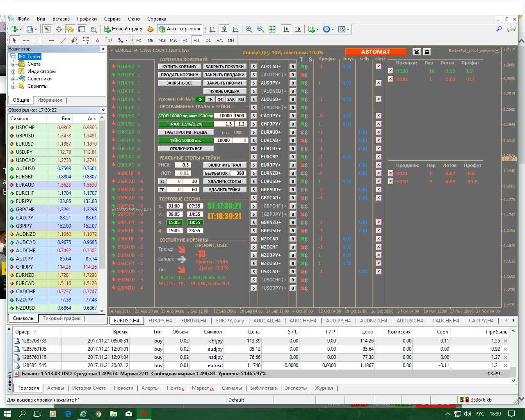Open the Strategy Tester icon
The image size is (525, 420).
(x=94, y=29)
